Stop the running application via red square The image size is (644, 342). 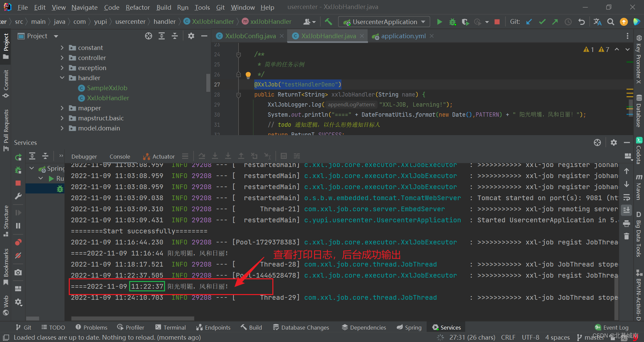point(497,22)
